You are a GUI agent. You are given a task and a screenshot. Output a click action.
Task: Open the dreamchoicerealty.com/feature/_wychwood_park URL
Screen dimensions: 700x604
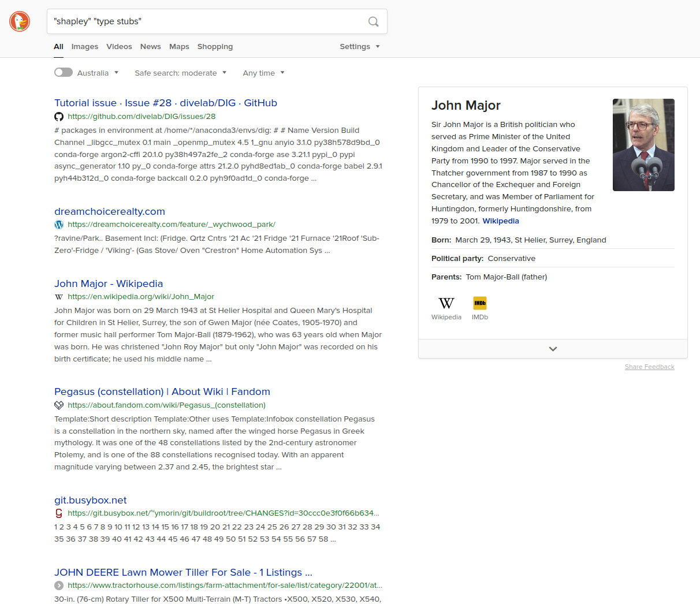(172, 225)
